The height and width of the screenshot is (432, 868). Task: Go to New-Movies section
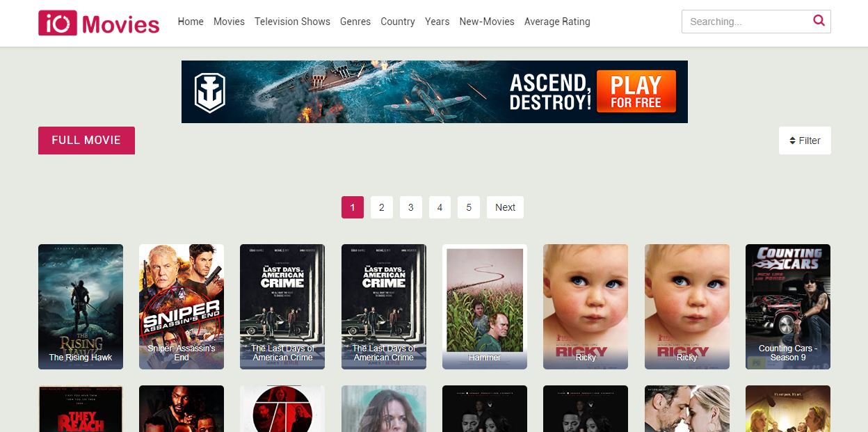click(x=487, y=22)
